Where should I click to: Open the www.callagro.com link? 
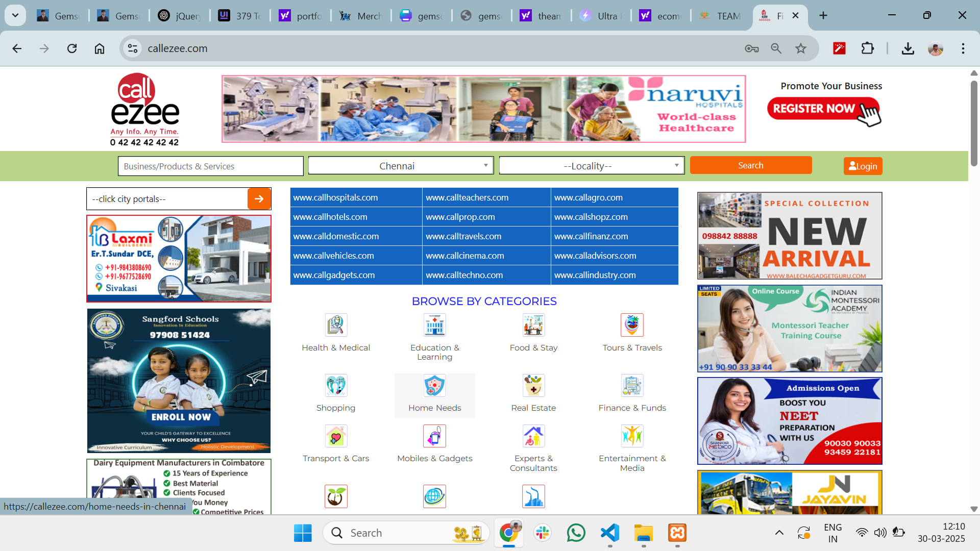coord(589,197)
